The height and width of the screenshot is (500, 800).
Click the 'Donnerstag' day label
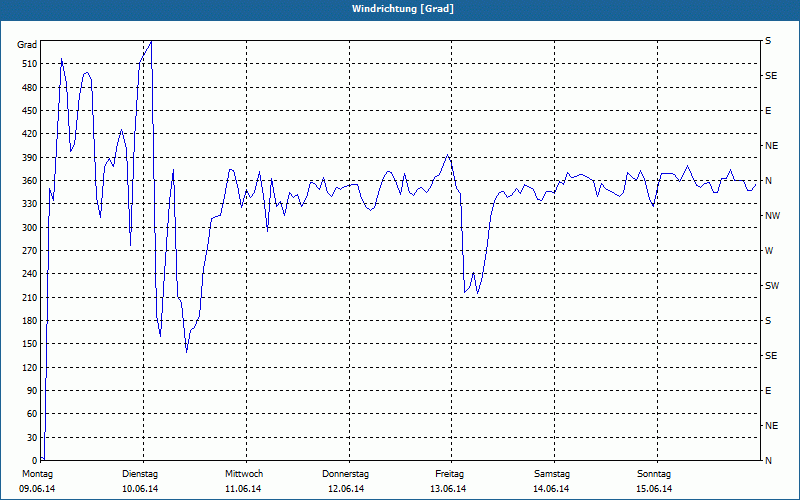coord(345,474)
